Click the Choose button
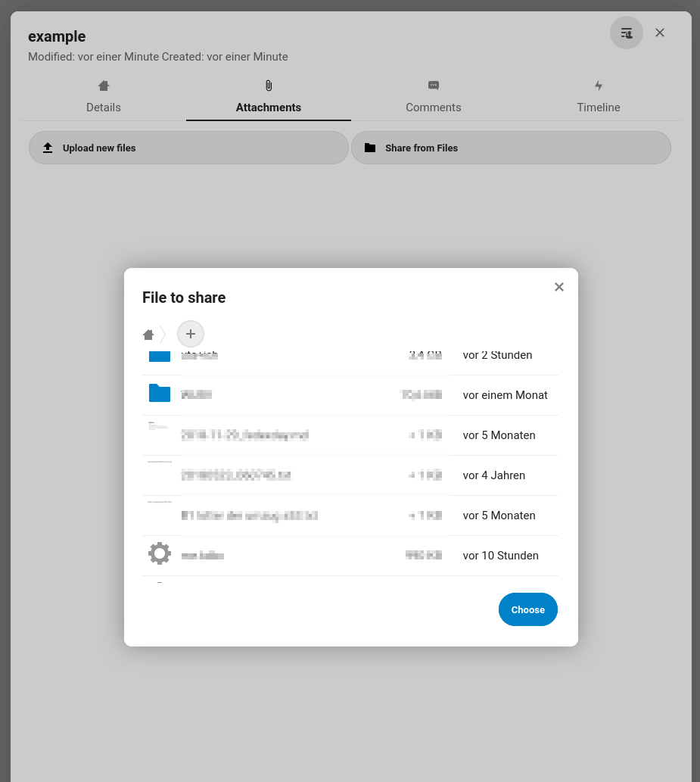This screenshot has height=782, width=700. [527, 609]
